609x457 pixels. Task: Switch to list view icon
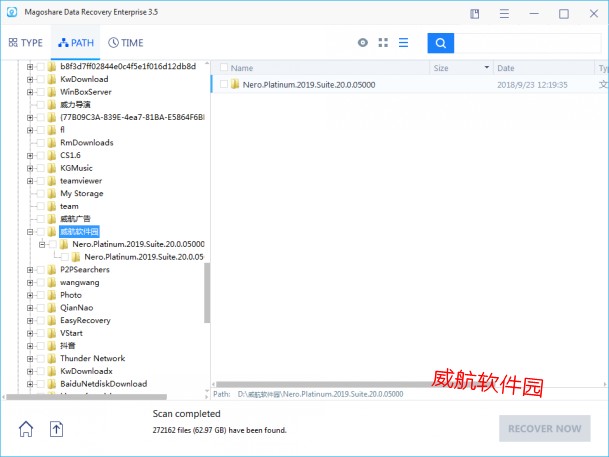click(404, 43)
